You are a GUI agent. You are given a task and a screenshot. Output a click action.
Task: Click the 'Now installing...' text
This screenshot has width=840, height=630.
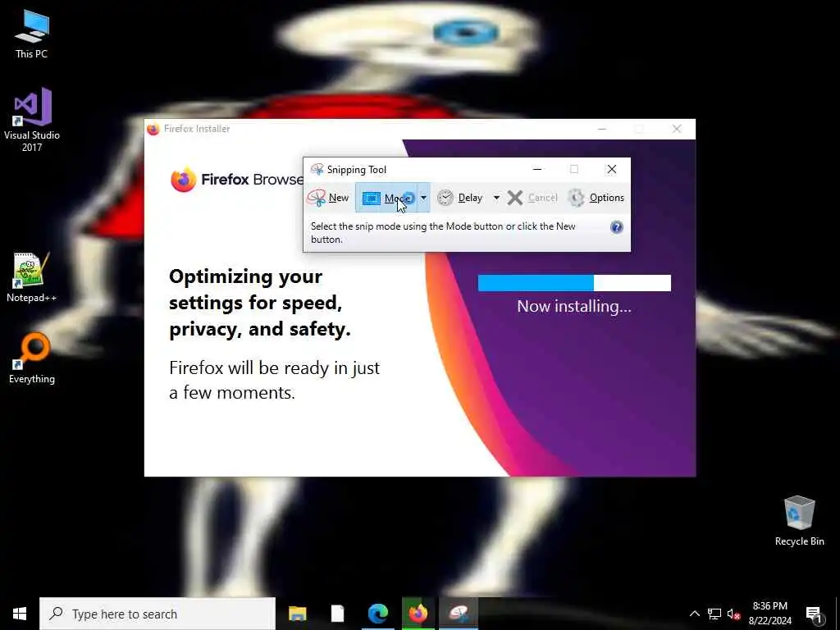[x=574, y=307]
